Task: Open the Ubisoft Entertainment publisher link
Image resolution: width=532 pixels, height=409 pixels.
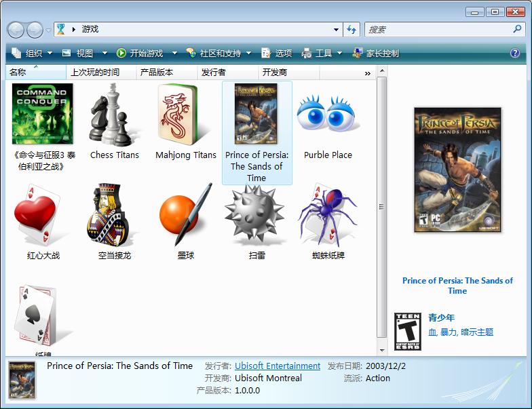Action: click(278, 366)
